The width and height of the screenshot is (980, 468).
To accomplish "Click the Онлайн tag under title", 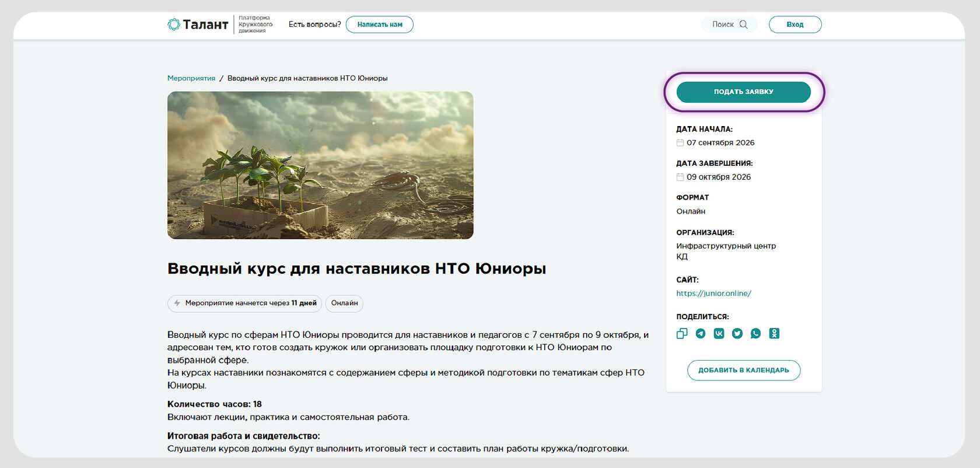I will click(344, 303).
